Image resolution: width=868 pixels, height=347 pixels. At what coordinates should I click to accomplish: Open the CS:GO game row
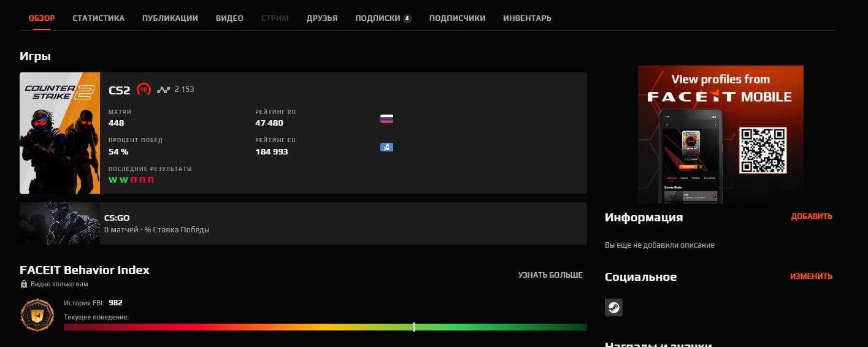coord(303,224)
